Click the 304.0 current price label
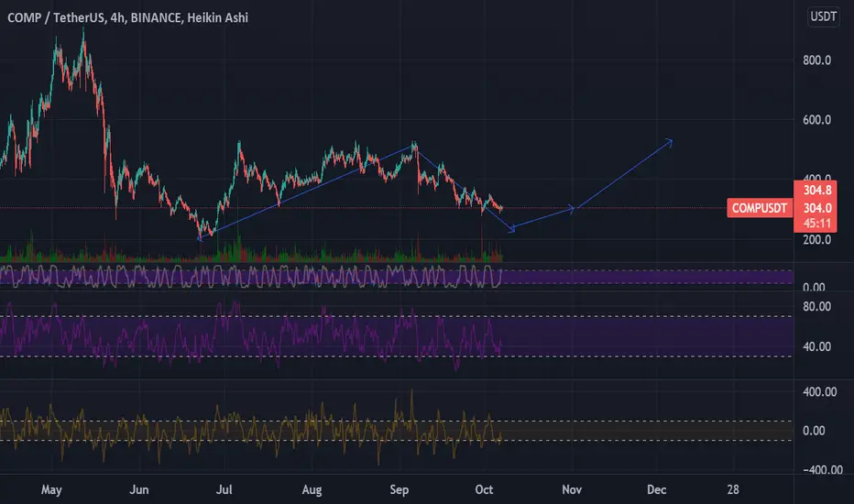This screenshot has height=504, width=854. [x=817, y=208]
